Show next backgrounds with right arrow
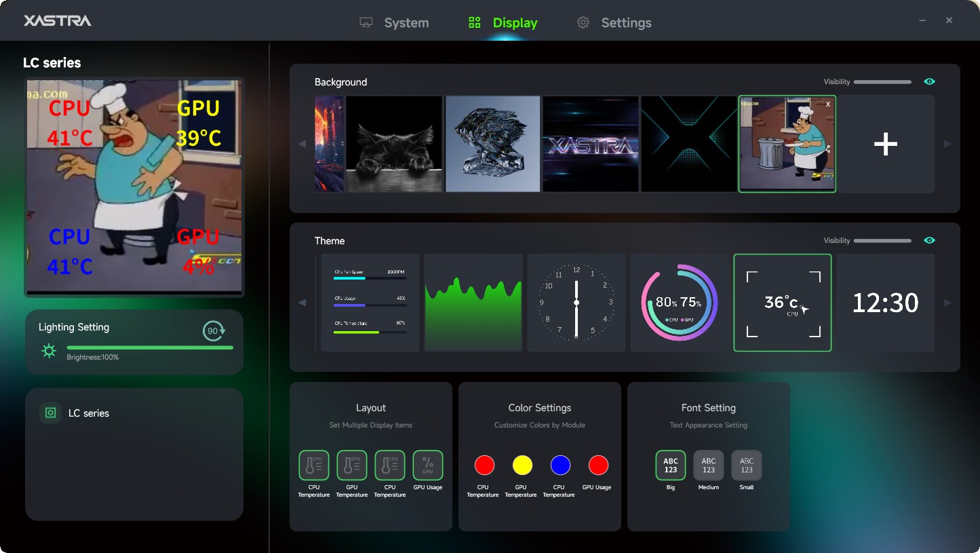Screen dimensions: 980x553 pos(947,144)
